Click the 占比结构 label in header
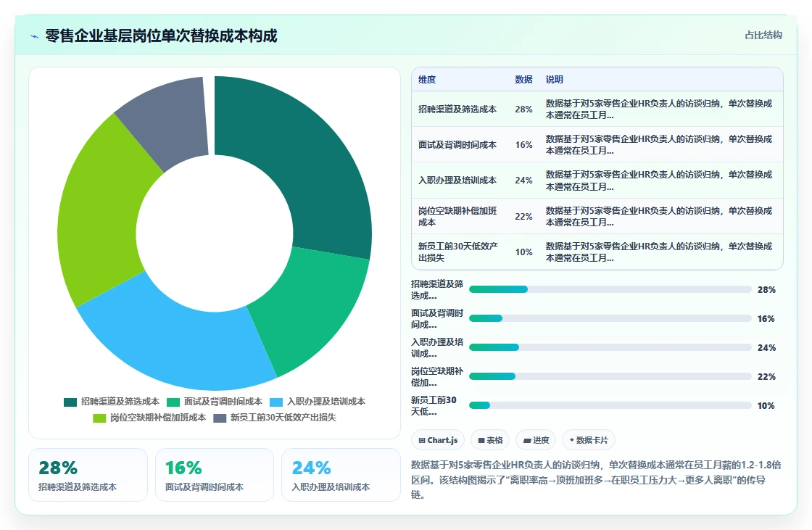Viewport: 812px width, 530px height. [763, 36]
